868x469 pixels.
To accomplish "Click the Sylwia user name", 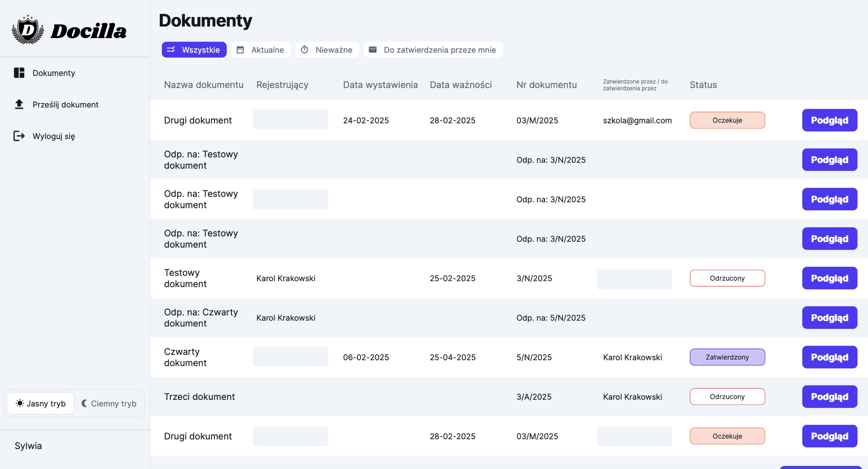I will [28, 446].
